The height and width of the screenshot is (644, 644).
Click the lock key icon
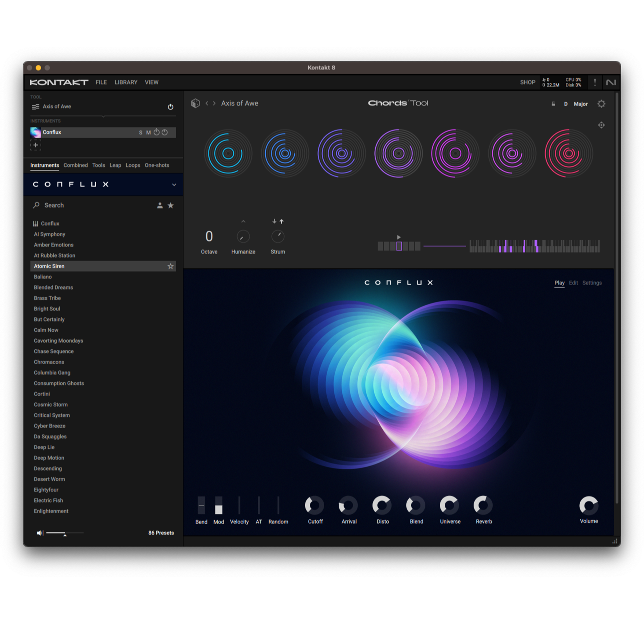553,104
